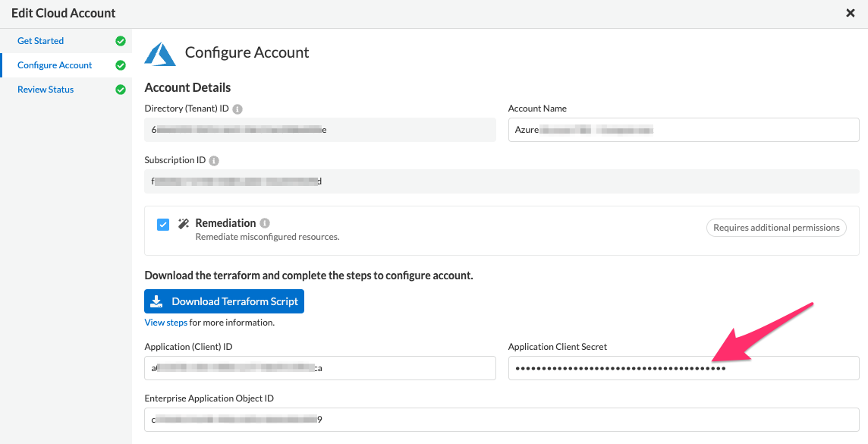Click the green checkmark beside Get Started

(121, 40)
